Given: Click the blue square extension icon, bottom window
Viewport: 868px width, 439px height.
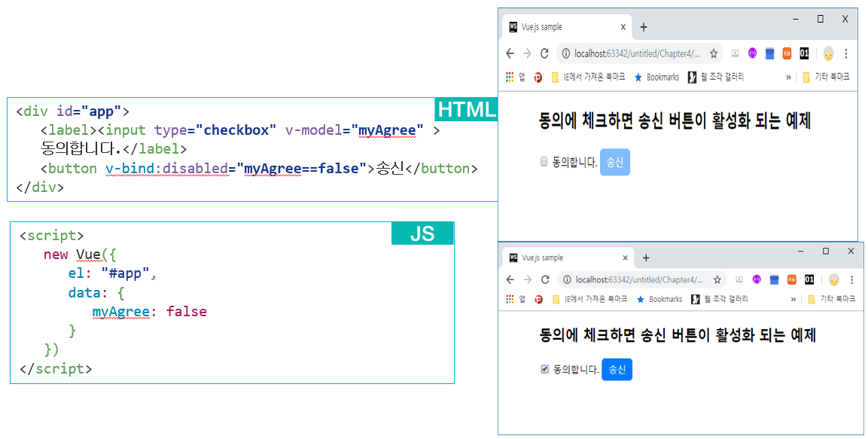Looking at the screenshot, I should pyautogui.click(x=775, y=279).
